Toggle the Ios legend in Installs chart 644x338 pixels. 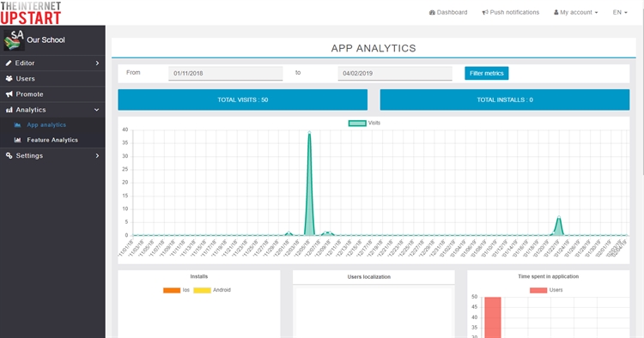tap(177, 290)
